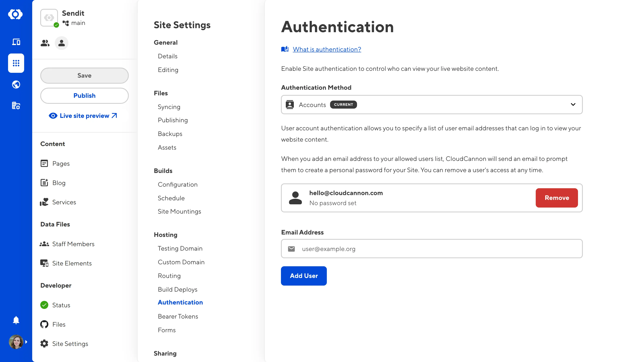Remove hello@cloudcannon.com user

point(556,198)
